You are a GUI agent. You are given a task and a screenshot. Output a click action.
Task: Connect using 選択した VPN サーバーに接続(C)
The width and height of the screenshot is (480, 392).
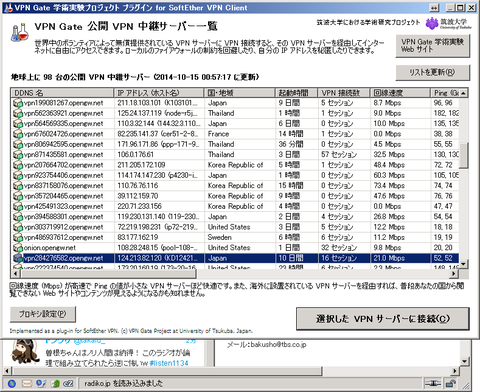(383, 319)
